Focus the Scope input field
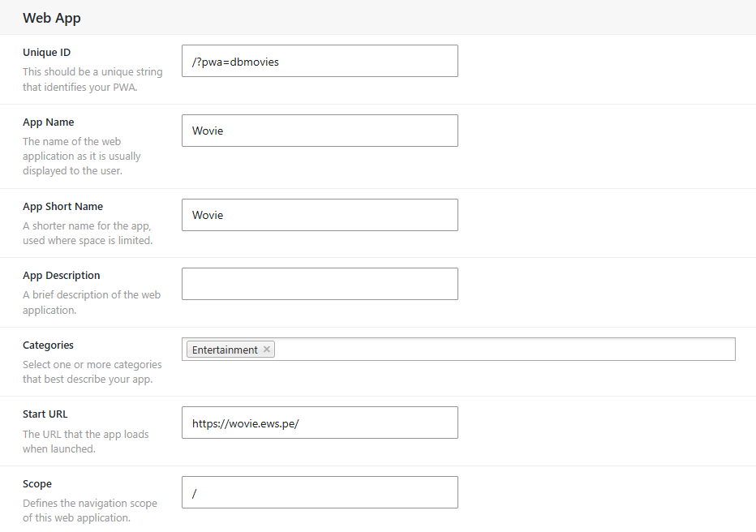The width and height of the screenshot is (756, 532). pos(320,492)
